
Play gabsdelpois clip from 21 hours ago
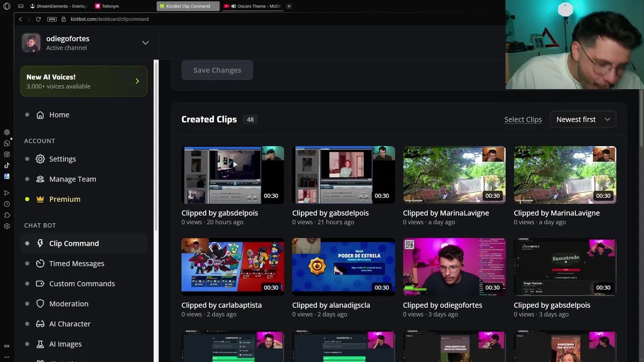click(x=344, y=175)
